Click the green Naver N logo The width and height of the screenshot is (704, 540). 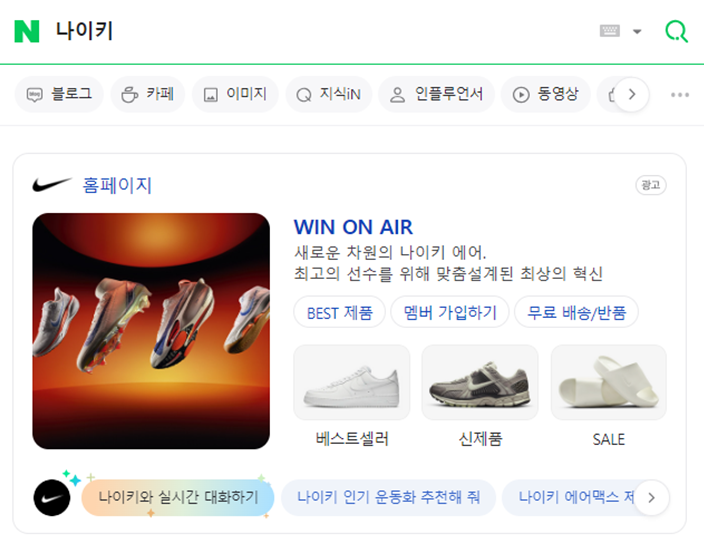point(26,31)
